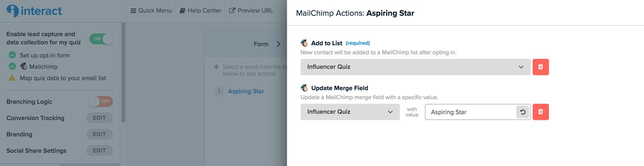Open the Quick Menu
The width and height of the screenshot is (644, 166).
pyautogui.click(x=151, y=11)
